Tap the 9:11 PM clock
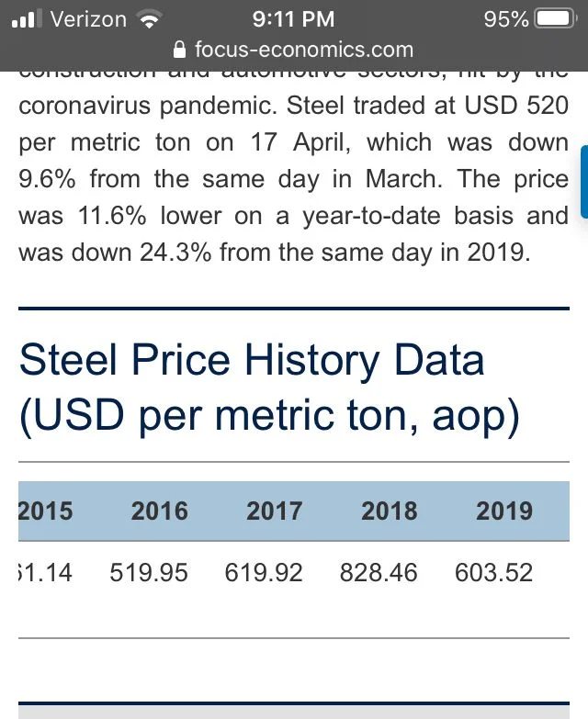588x719 pixels. (x=294, y=19)
